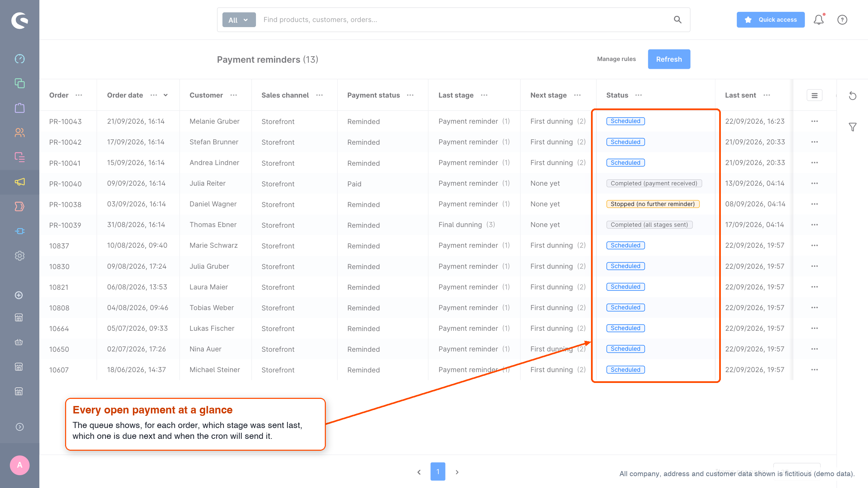Open Order column options menu

[x=79, y=95]
